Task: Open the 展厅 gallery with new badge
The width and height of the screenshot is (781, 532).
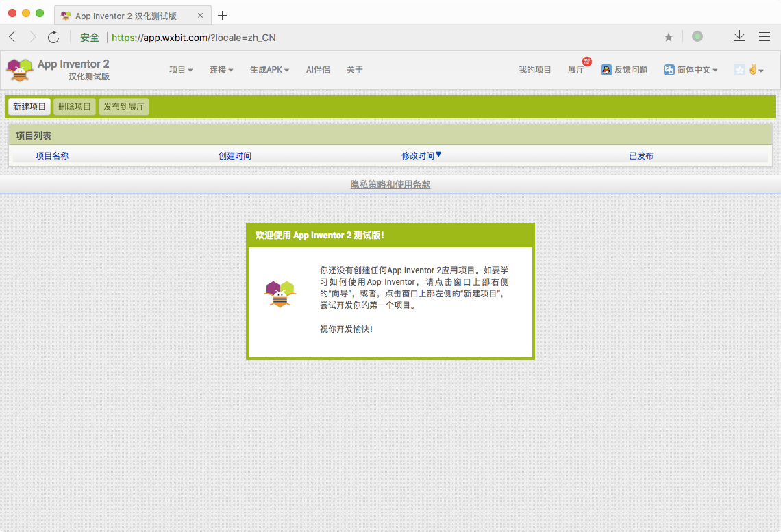Action: 575,71
